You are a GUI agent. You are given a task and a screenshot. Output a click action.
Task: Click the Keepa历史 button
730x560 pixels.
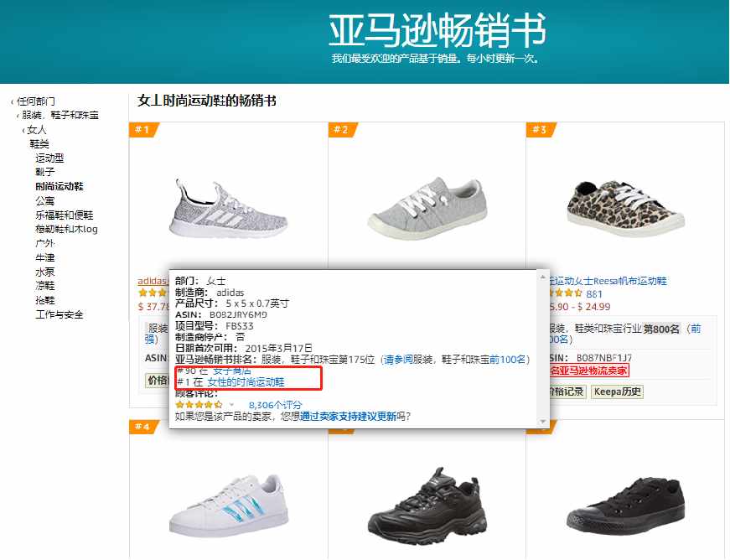click(617, 391)
